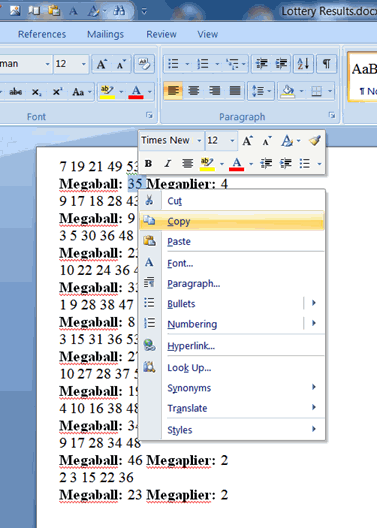The width and height of the screenshot is (377, 528).
Task: Click the mini toolbar Bullets icon
Action: coord(305,164)
